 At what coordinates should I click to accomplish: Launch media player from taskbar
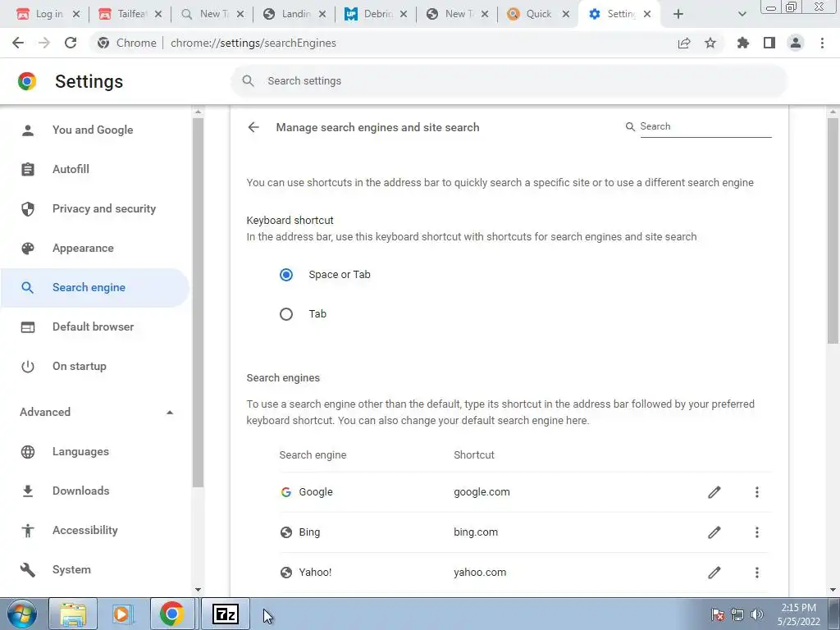123,614
